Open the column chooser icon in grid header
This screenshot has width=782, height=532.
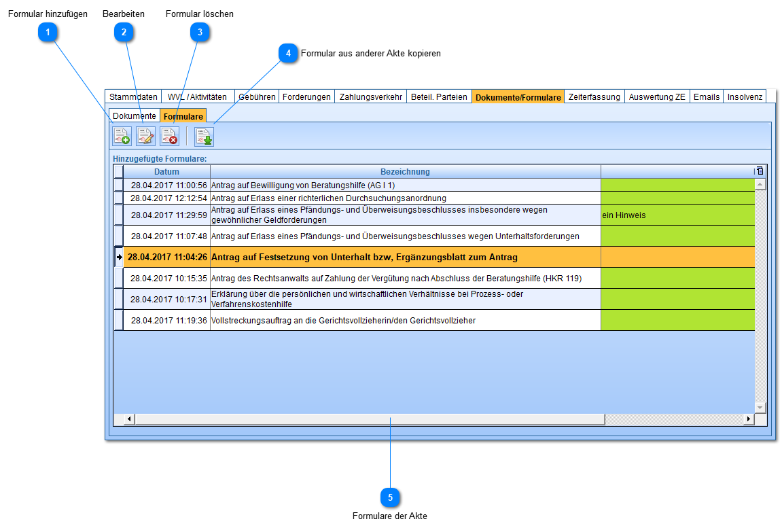[x=760, y=171]
